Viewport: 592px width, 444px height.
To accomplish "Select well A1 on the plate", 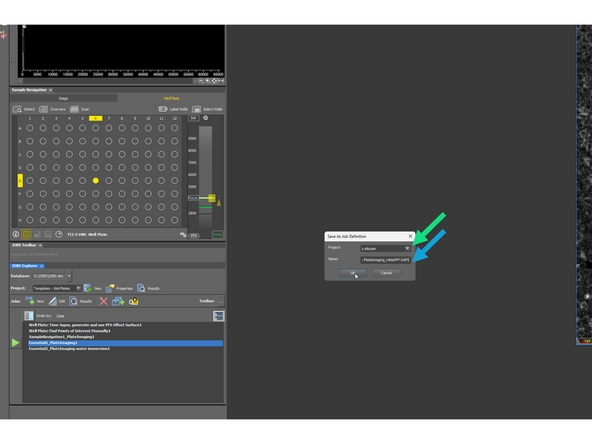I will (30, 128).
